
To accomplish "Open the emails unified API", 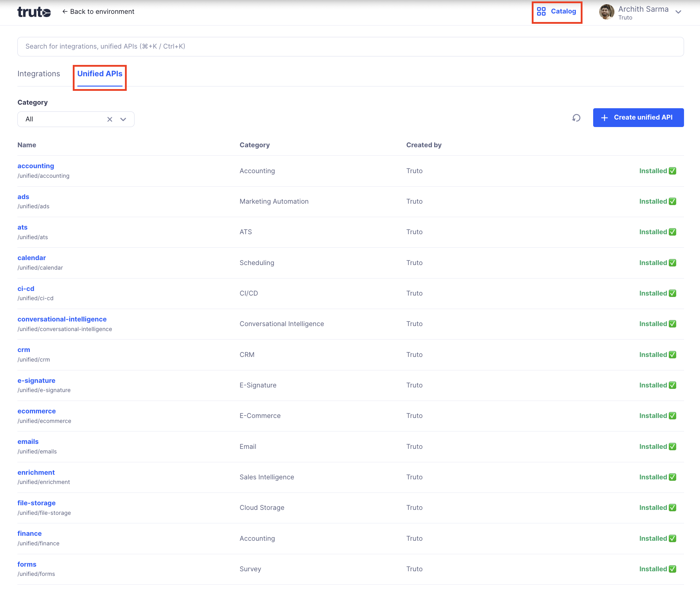I will pos(28,442).
